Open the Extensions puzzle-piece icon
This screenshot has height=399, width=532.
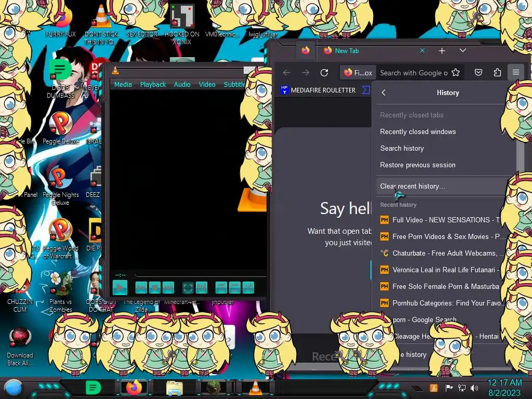(497, 72)
